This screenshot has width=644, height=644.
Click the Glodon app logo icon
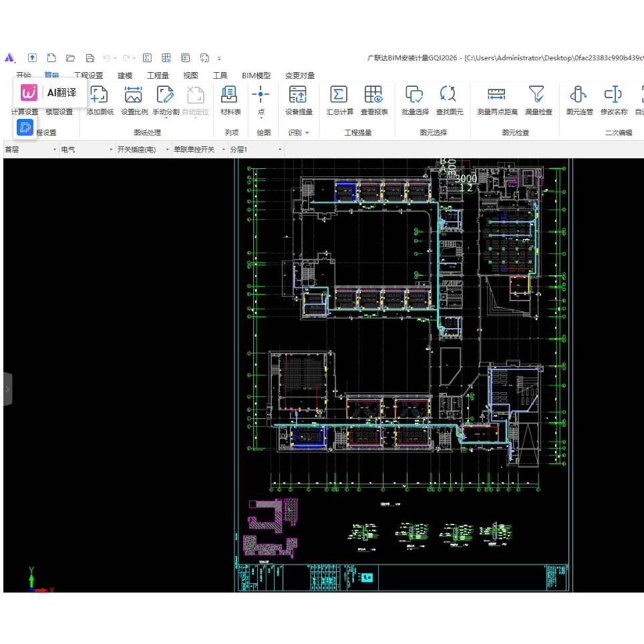pos(10,58)
